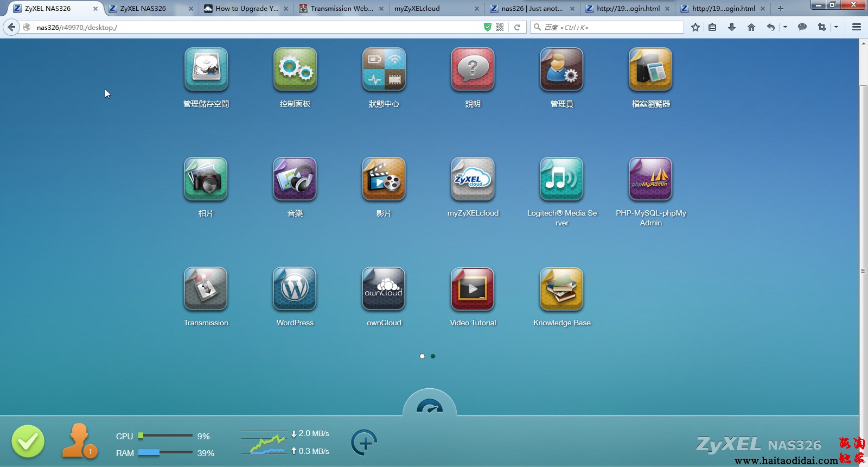Image resolution: width=868 pixels, height=467 pixels.
Task: Click the green checkmark system status button
Action: click(x=28, y=441)
